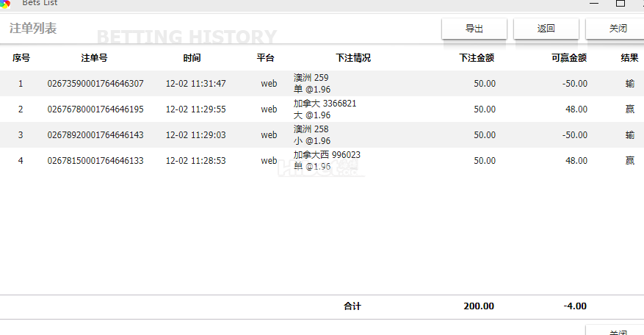This screenshot has height=335, width=644.
Task: Click the 返回 back button
Action: point(546,29)
